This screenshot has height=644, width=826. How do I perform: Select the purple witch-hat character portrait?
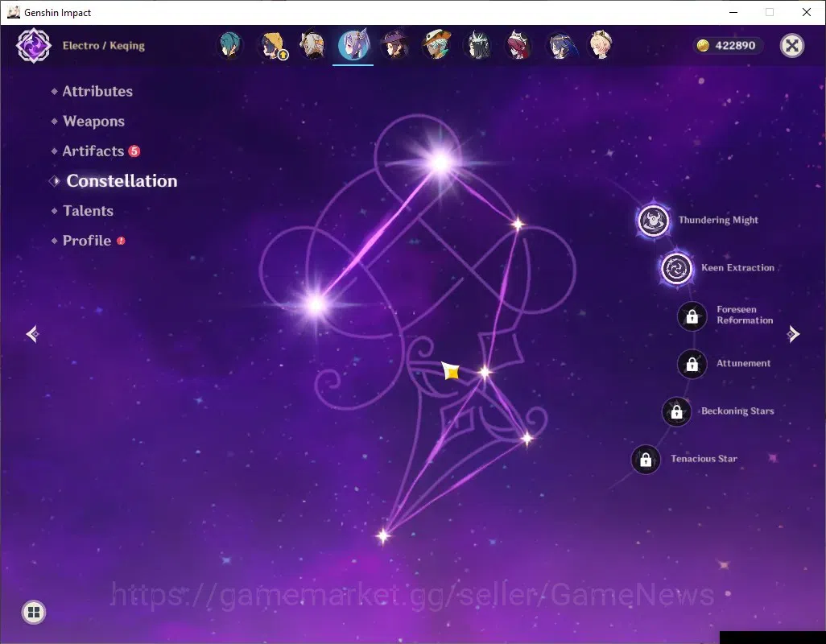click(x=395, y=45)
